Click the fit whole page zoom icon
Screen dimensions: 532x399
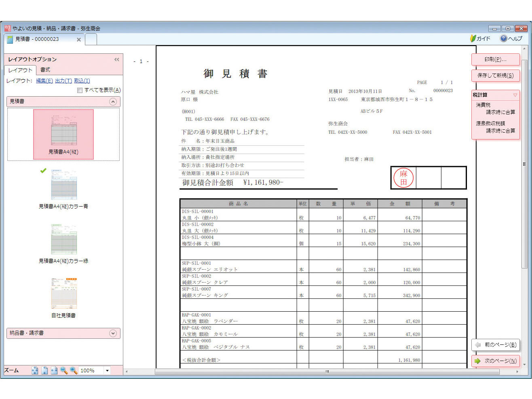click(x=35, y=370)
